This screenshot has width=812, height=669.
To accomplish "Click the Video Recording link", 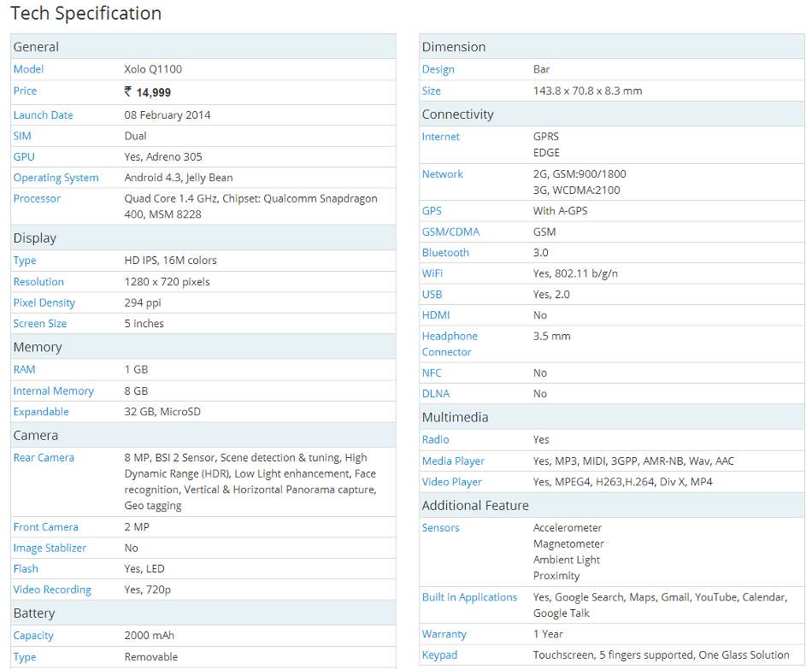I will pyautogui.click(x=52, y=590).
